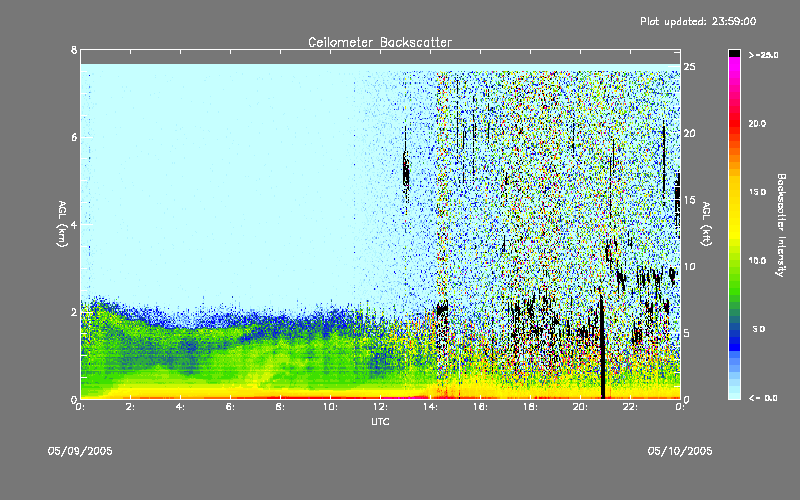Click the 'Ceilometer Backscatter' plot title
Image resolution: width=800 pixels, height=500 pixels.
coord(380,42)
